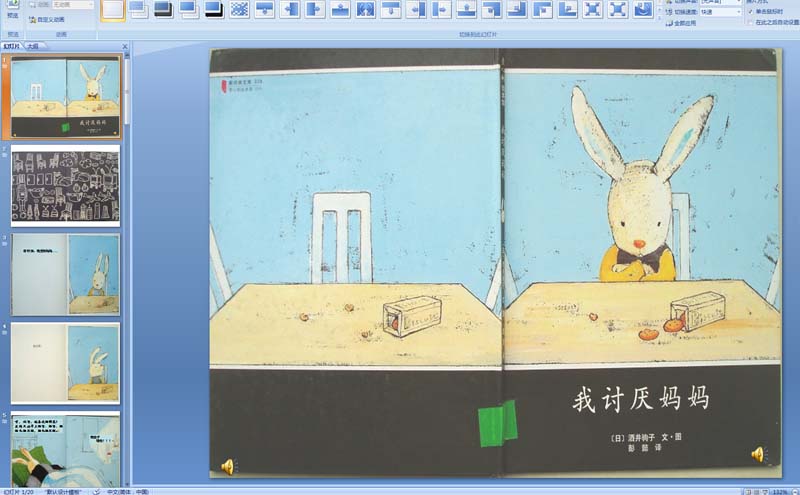
Task: Apply the checkered Dissolve transition icon
Action: 239,9
